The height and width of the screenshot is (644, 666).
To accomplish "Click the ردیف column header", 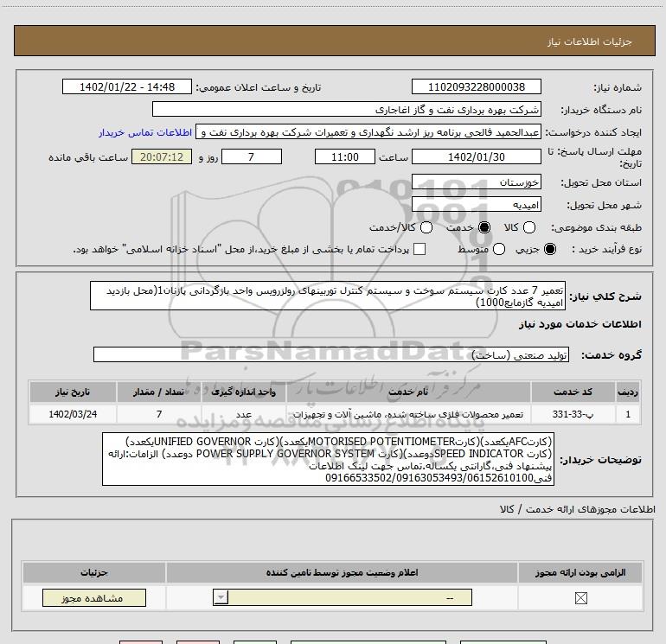I will pos(627,392).
